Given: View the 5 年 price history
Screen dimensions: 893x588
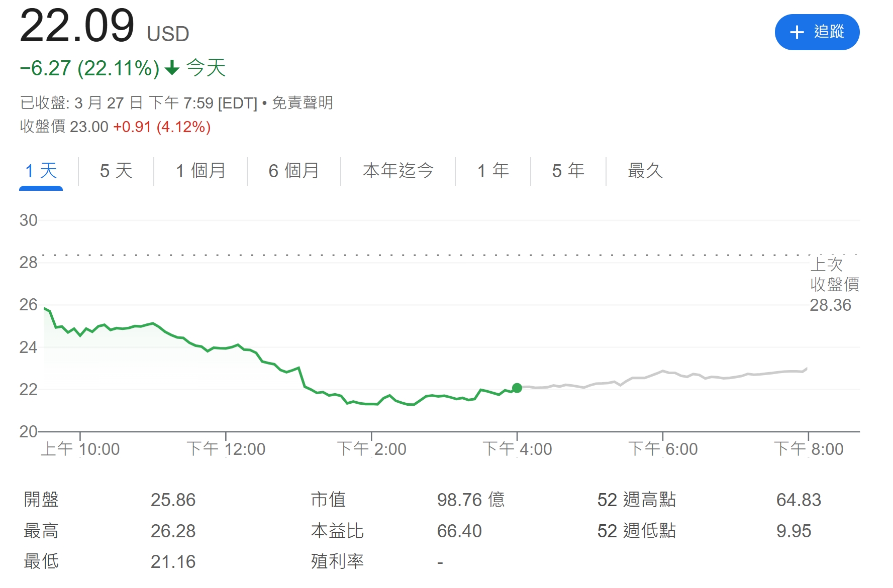Looking at the screenshot, I should 568,171.
